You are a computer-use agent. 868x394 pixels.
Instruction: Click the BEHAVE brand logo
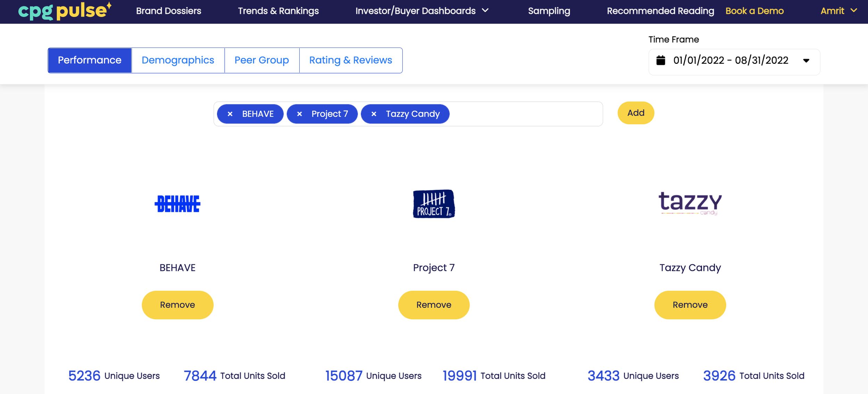pyautogui.click(x=177, y=204)
